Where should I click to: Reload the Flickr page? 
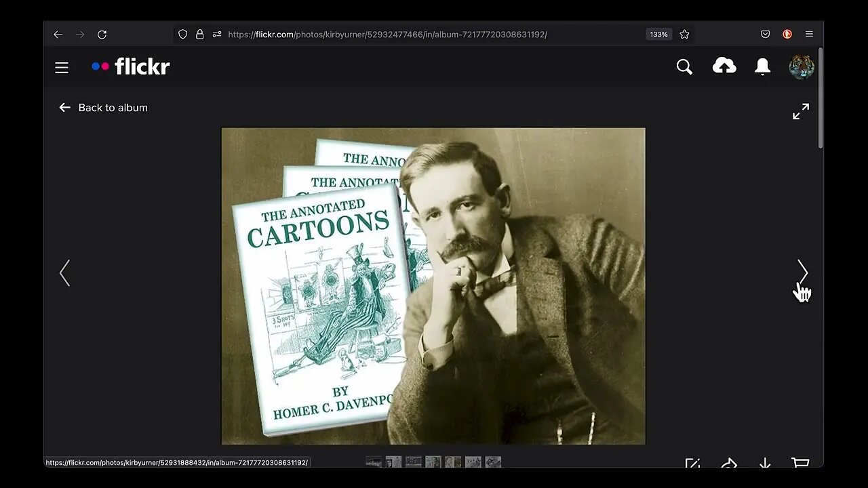[102, 34]
